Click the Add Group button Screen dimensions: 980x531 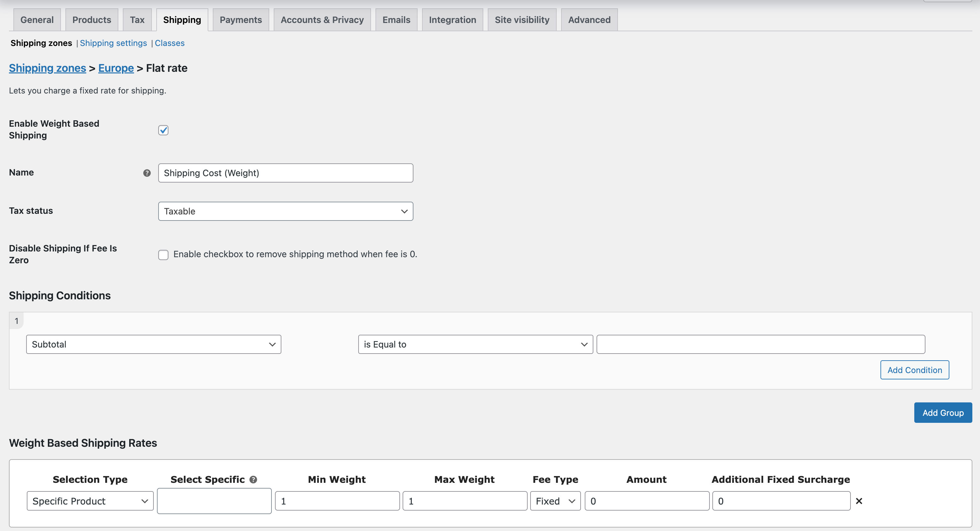tap(943, 412)
